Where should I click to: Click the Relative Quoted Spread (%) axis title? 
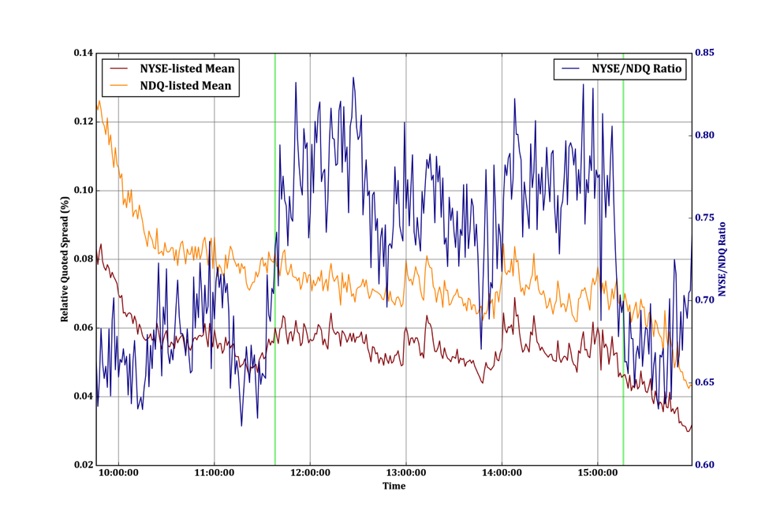point(65,259)
